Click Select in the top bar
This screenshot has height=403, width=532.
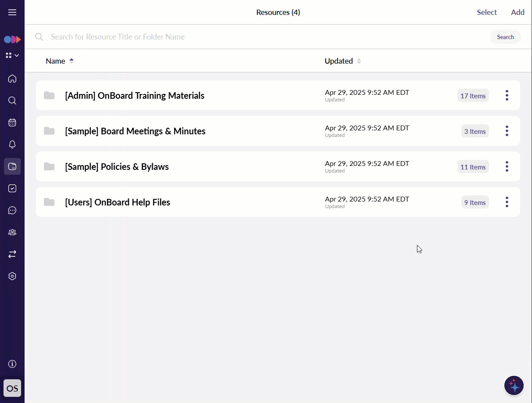click(487, 12)
